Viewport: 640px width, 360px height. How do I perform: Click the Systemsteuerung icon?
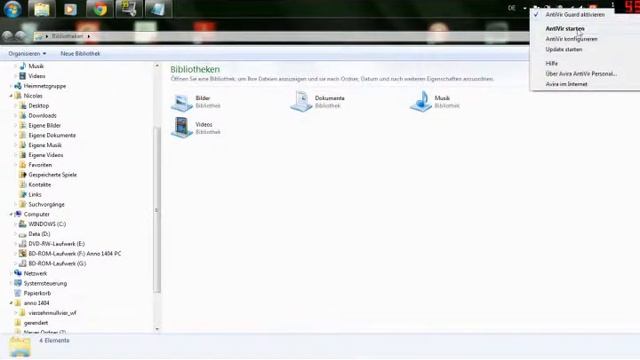[18, 283]
